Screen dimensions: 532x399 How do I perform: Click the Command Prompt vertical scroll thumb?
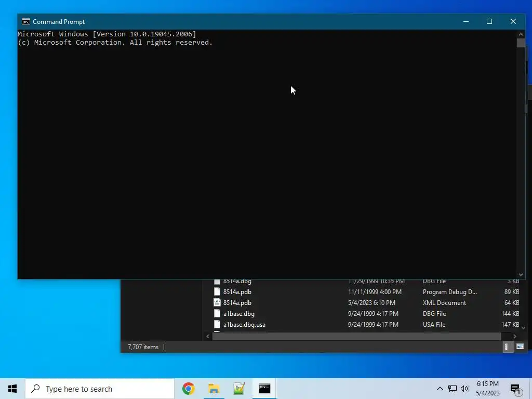pyautogui.click(x=521, y=43)
